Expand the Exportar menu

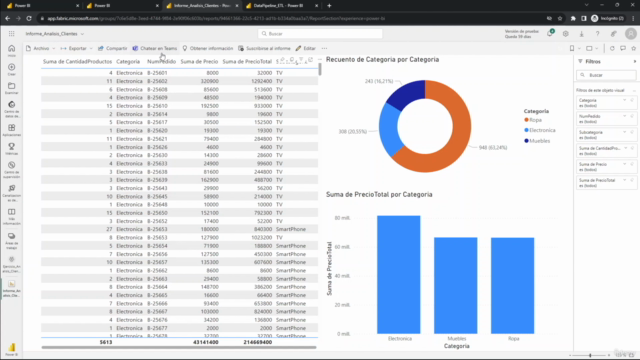pos(76,48)
